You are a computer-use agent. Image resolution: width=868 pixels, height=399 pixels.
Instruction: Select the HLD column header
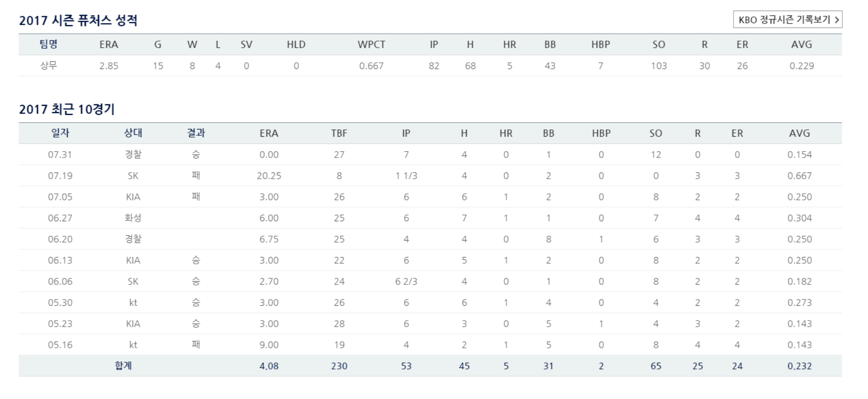(296, 44)
